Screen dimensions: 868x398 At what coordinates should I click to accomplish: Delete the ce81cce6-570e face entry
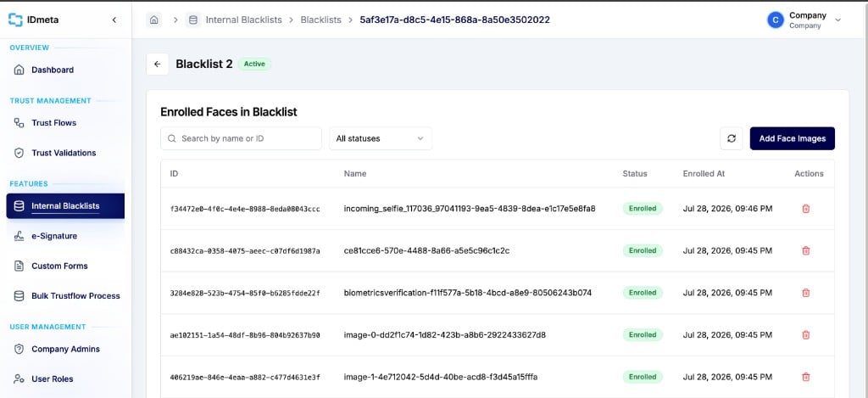805,250
